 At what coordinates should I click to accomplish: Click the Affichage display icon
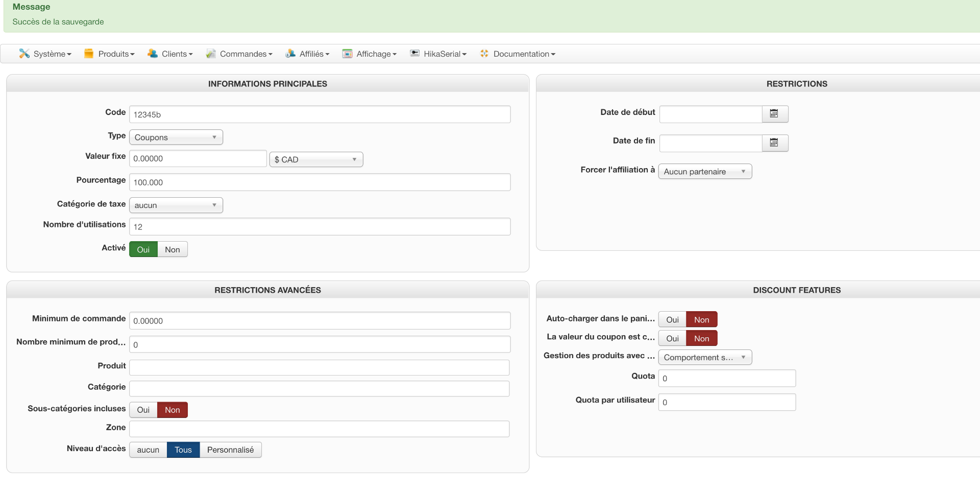(347, 54)
